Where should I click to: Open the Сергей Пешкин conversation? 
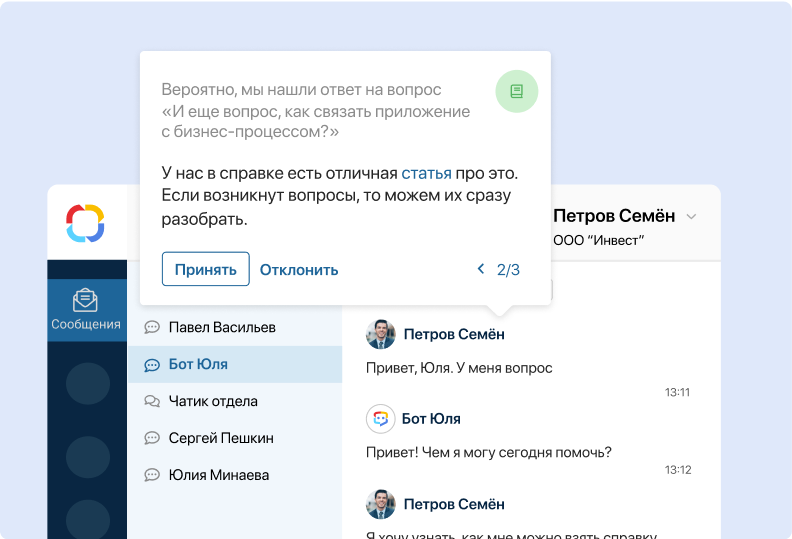tap(221, 438)
